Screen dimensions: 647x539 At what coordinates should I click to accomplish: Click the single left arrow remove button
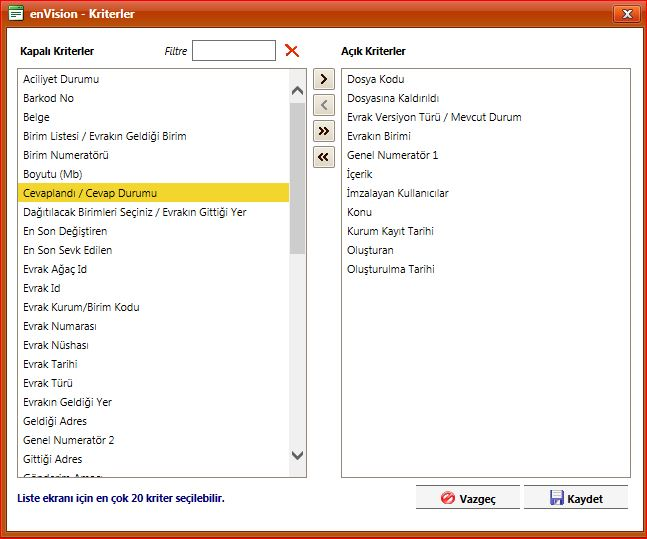click(324, 105)
